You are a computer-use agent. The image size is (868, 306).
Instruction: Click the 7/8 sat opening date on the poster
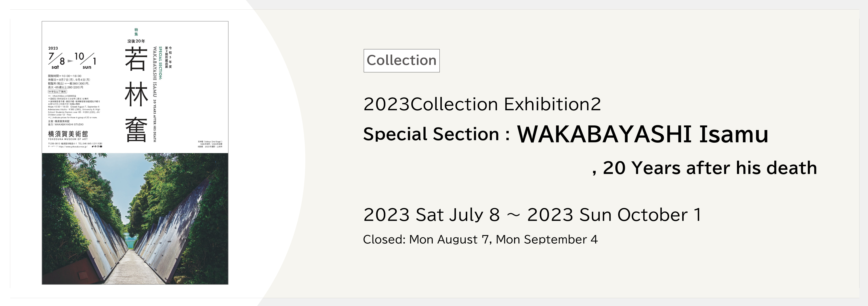click(57, 61)
